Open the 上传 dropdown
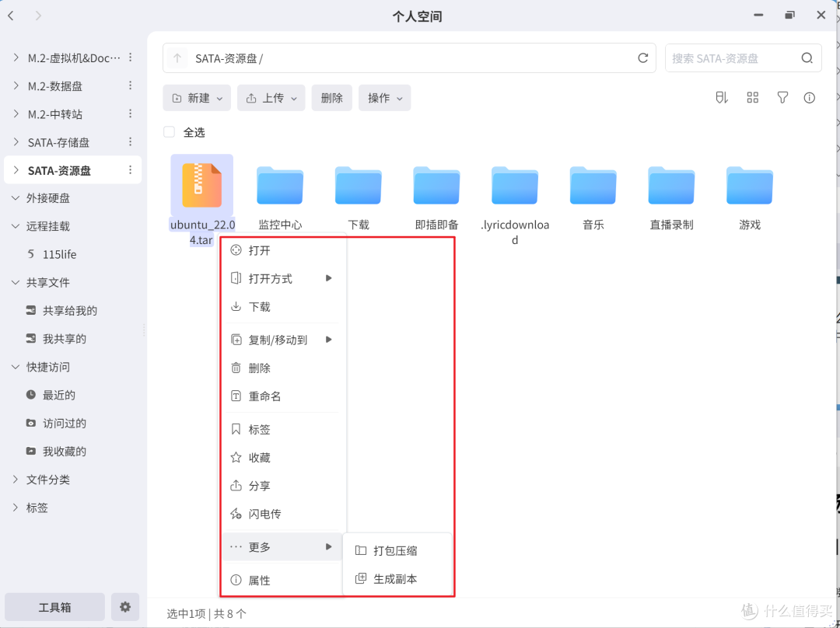 pos(271,97)
